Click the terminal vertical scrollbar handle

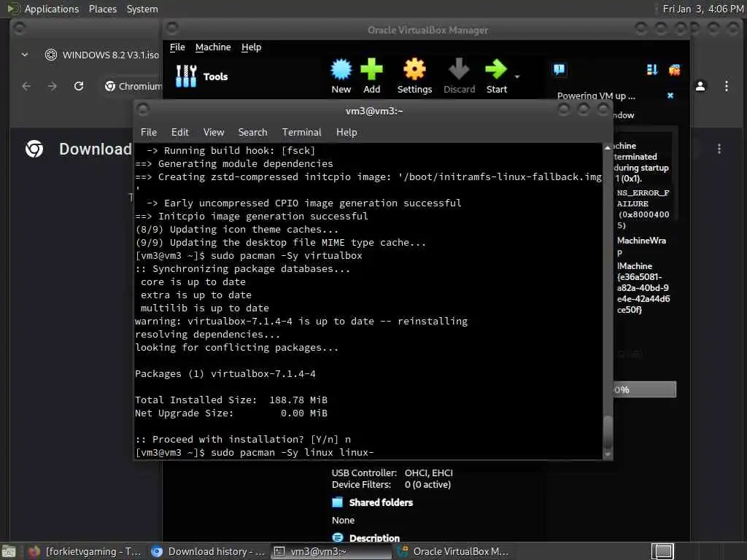point(608,431)
